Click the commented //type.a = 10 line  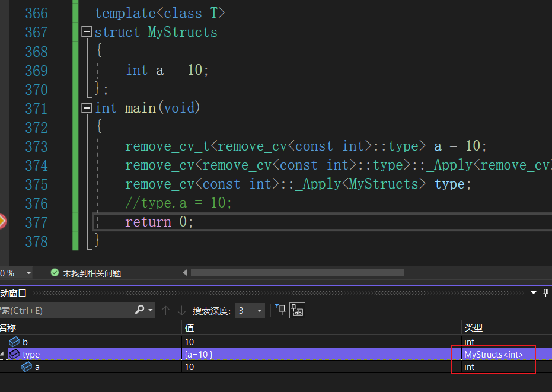(178, 203)
